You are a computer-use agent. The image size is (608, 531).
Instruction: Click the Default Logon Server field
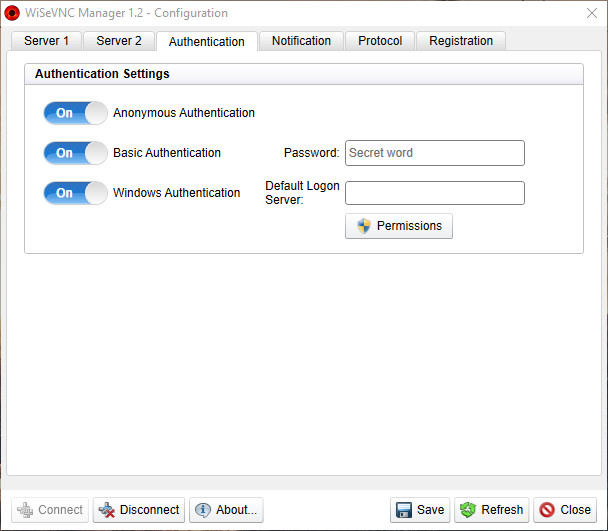tap(435, 193)
